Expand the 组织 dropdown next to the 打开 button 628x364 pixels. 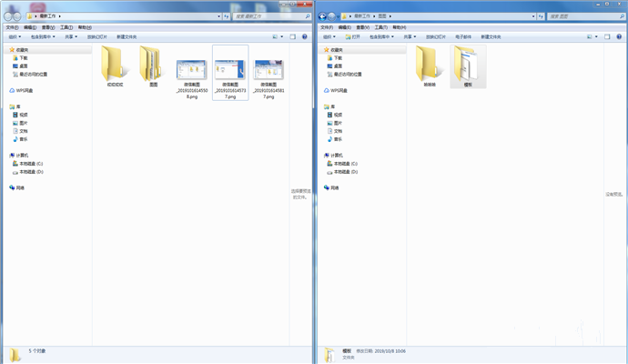(329, 36)
